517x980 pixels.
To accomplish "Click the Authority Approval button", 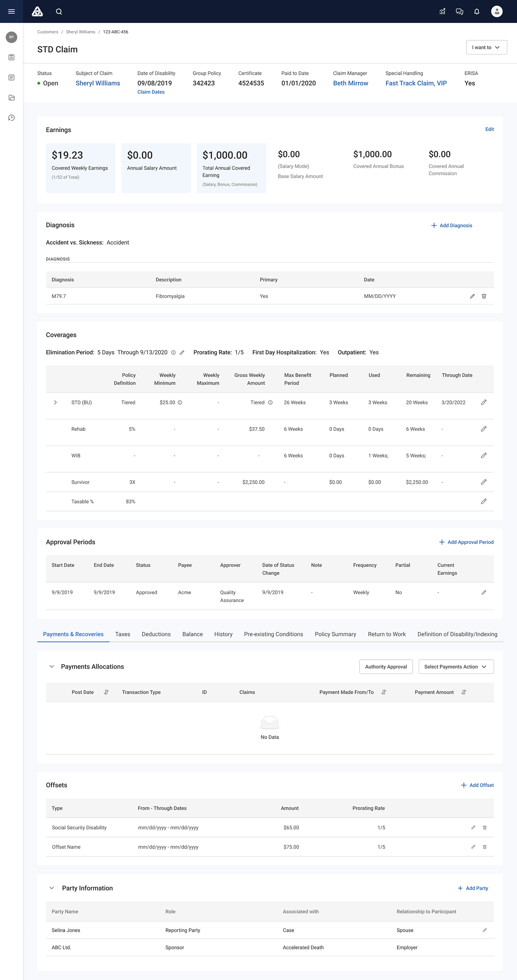I will point(386,667).
